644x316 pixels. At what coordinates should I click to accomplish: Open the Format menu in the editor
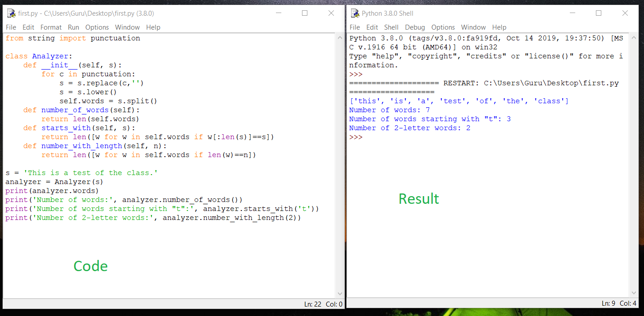click(x=51, y=27)
